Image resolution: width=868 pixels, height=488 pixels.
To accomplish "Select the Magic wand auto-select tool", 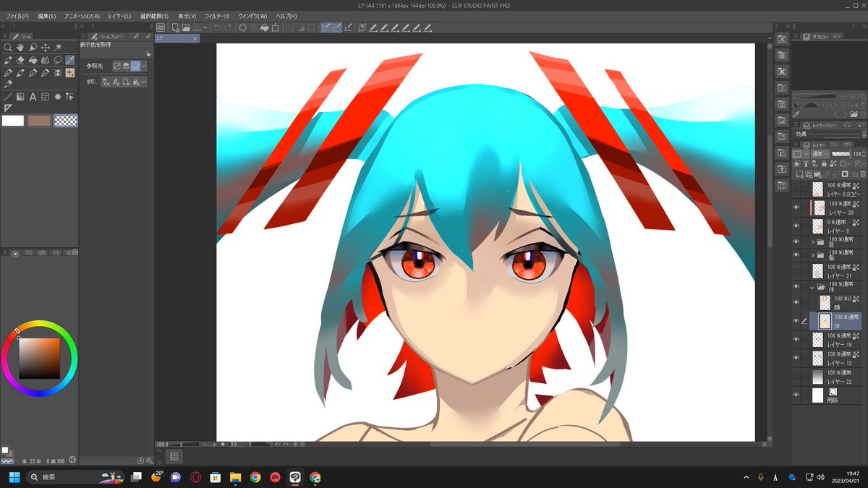I will pyautogui.click(x=58, y=48).
